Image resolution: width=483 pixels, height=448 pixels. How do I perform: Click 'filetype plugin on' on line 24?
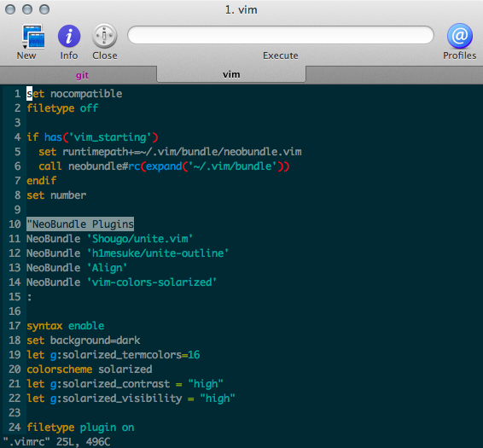pyautogui.click(x=80, y=428)
